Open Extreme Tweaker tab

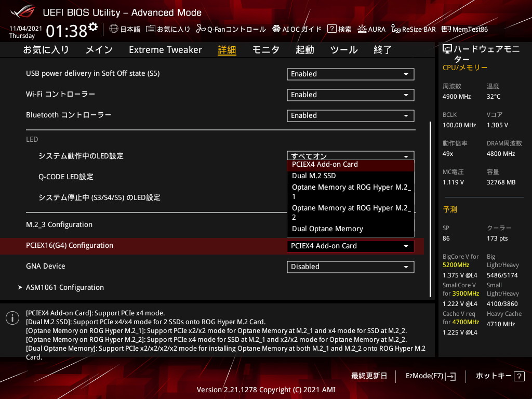tap(165, 50)
